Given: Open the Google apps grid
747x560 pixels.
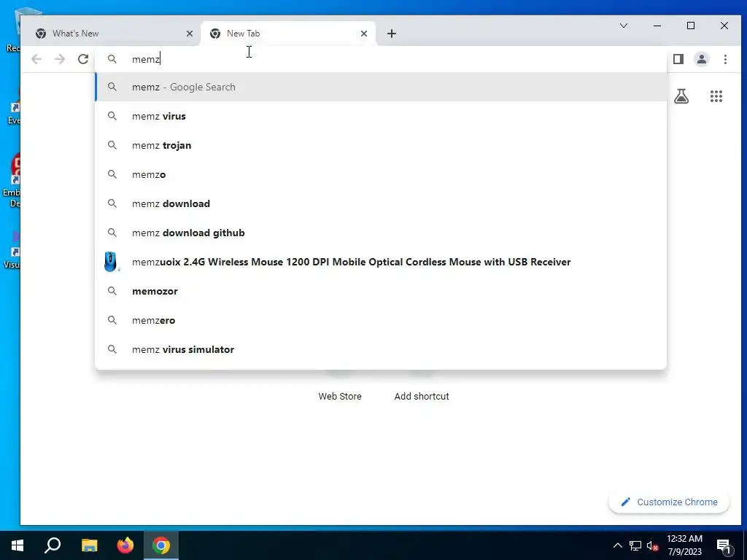Looking at the screenshot, I should coord(716,96).
